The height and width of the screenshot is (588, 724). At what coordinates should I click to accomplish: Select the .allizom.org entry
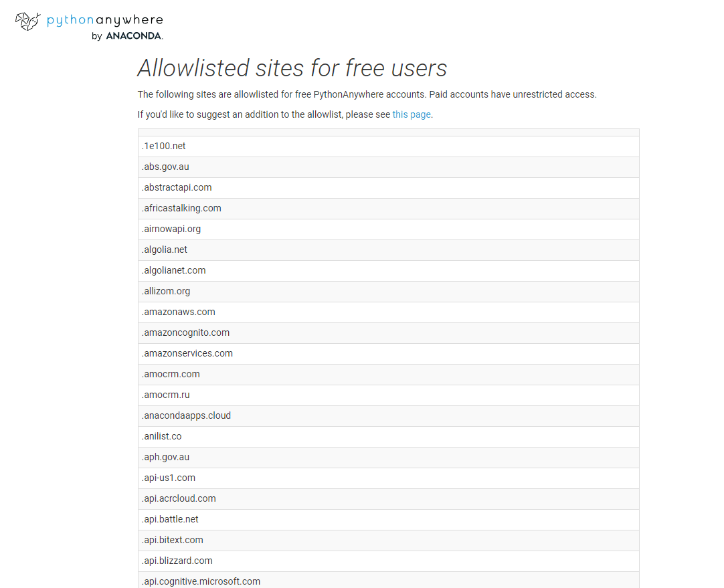[x=166, y=291]
